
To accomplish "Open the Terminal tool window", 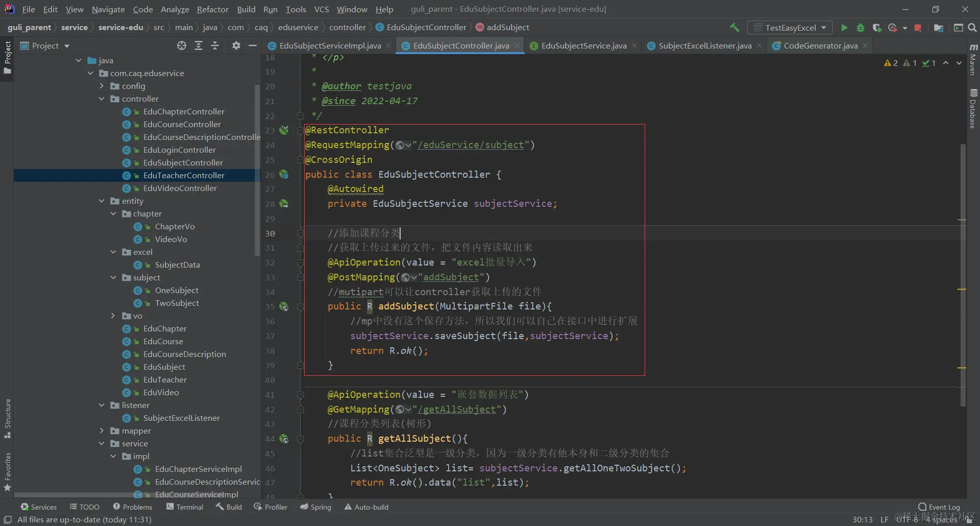I will pos(185,507).
